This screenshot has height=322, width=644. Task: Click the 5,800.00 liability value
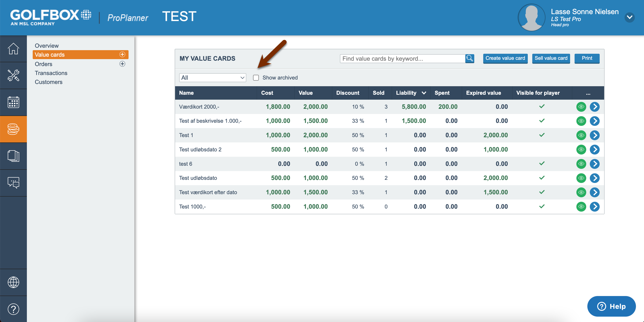(x=414, y=107)
